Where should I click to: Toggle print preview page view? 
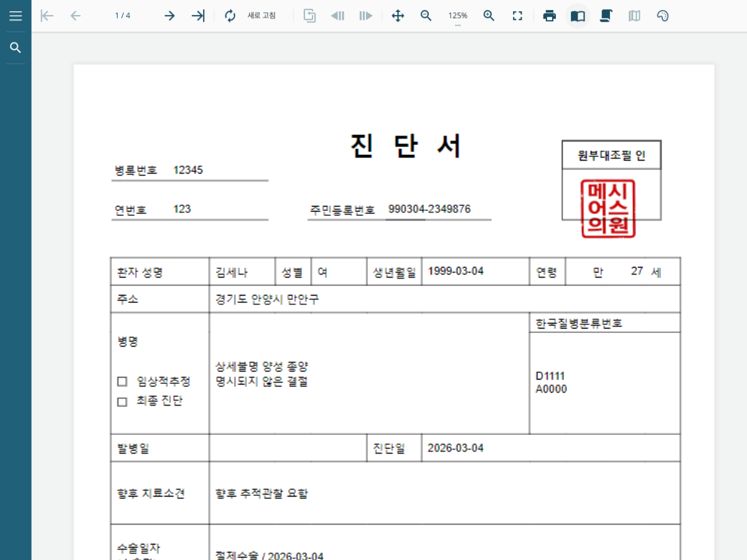[578, 16]
